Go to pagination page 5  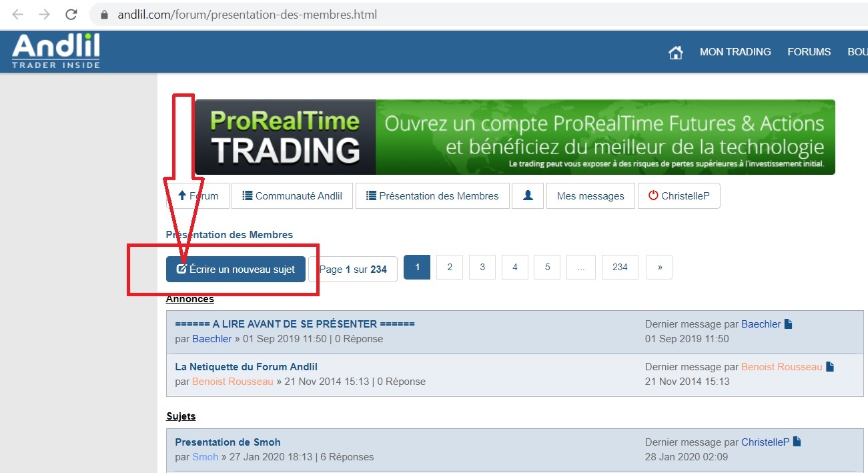pyautogui.click(x=547, y=267)
